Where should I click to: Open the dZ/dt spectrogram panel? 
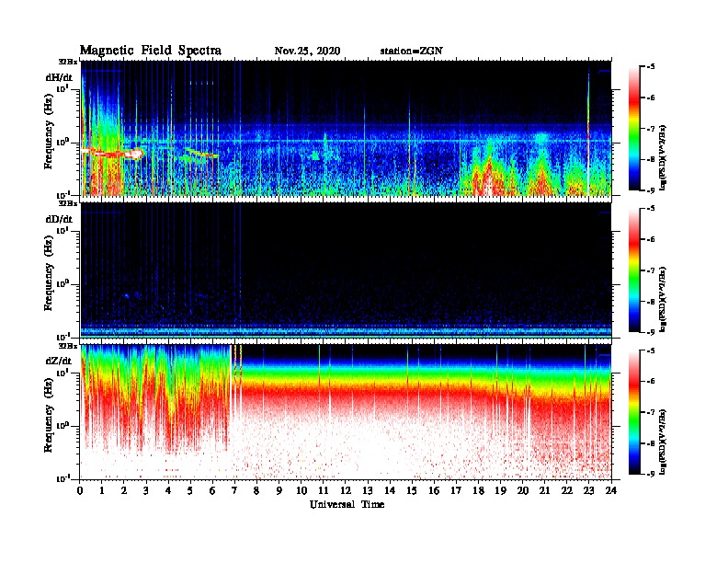pos(346,412)
